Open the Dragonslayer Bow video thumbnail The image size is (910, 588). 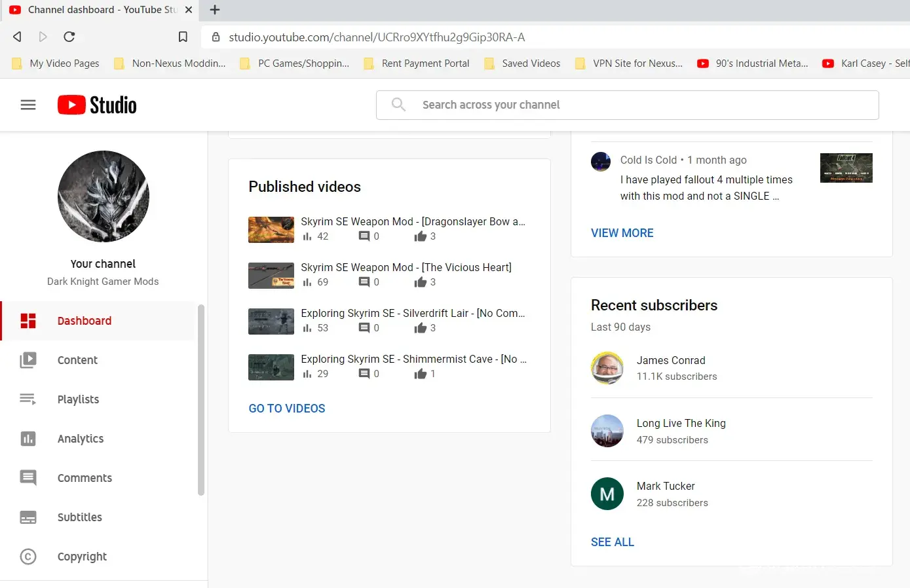(x=271, y=230)
